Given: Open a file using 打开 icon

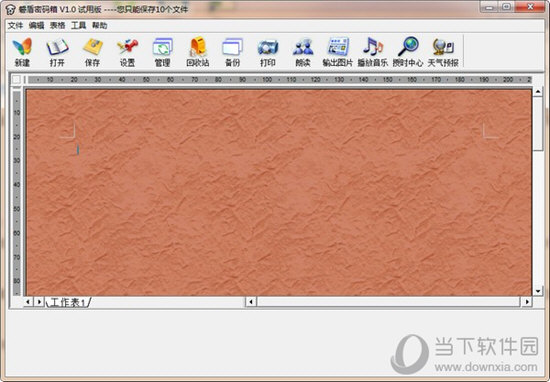Looking at the screenshot, I should (57, 52).
